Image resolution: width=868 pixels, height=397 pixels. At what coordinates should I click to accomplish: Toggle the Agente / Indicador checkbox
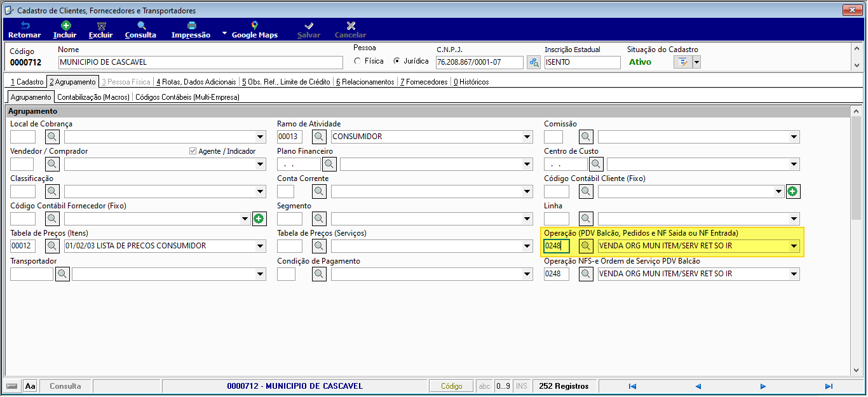click(x=193, y=151)
